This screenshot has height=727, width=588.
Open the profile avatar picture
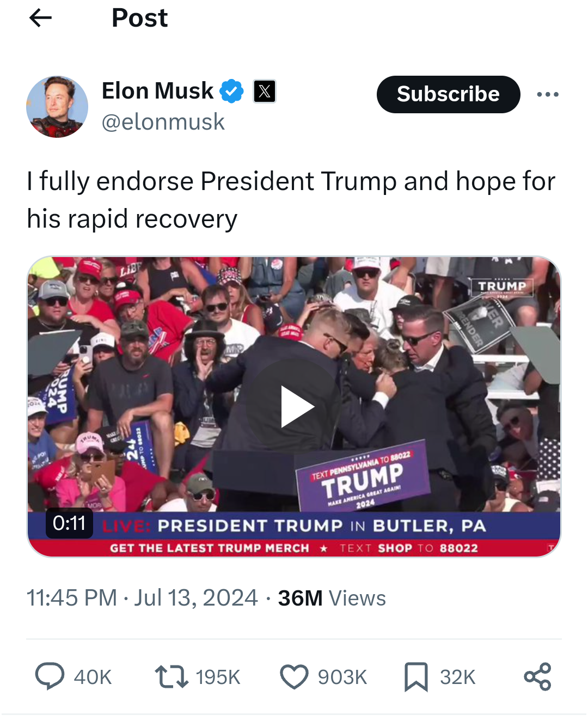(x=57, y=107)
